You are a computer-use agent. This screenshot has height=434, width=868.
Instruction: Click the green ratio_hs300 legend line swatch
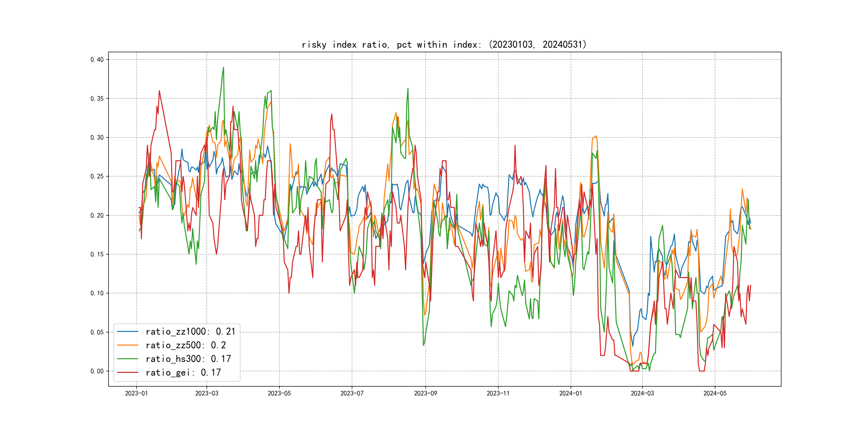[127, 359]
